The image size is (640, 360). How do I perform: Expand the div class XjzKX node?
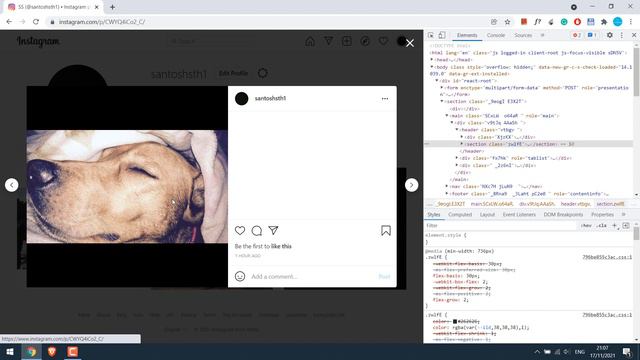tap(462, 137)
